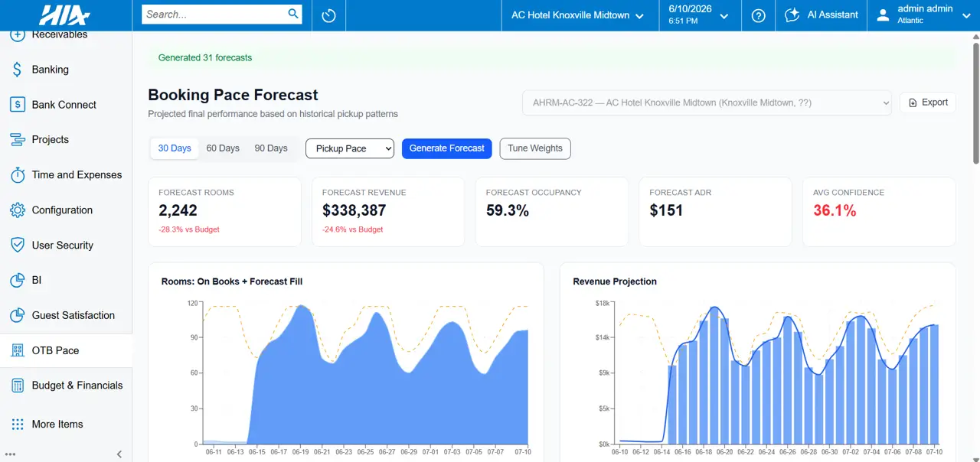Click the admin user avatar icon
Image resolution: width=980 pixels, height=462 pixels.
click(x=884, y=15)
